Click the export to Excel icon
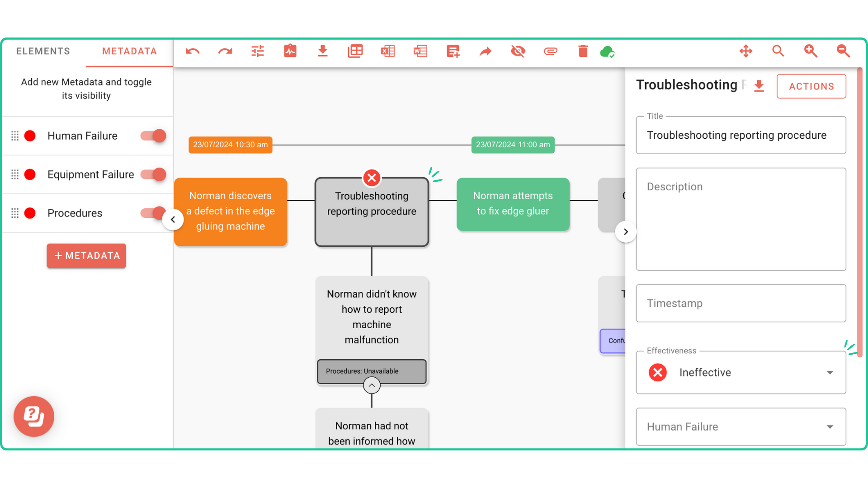Screen dimensions: 868x488 [x=388, y=52]
